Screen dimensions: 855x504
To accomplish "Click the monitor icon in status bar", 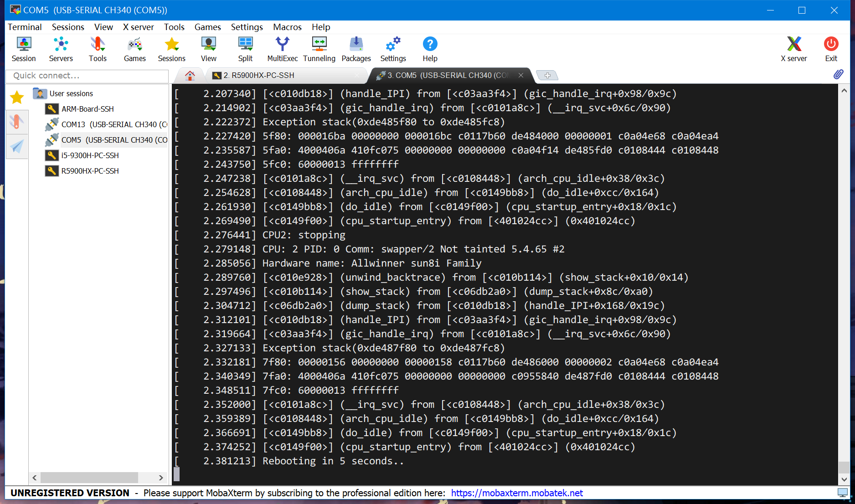I will pyautogui.click(x=843, y=493).
